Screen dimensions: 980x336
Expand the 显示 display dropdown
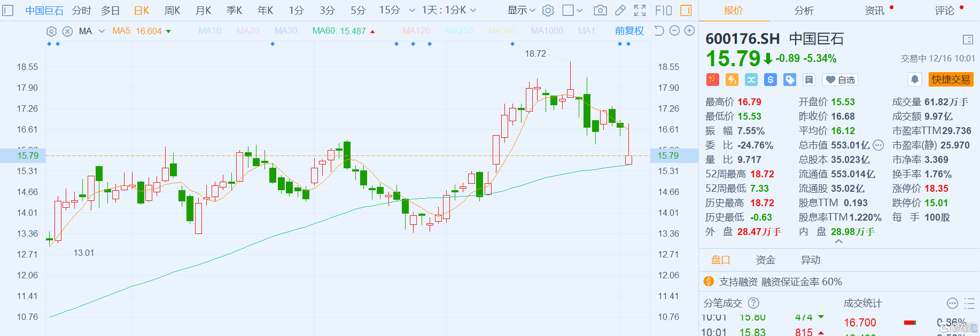point(521,10)
